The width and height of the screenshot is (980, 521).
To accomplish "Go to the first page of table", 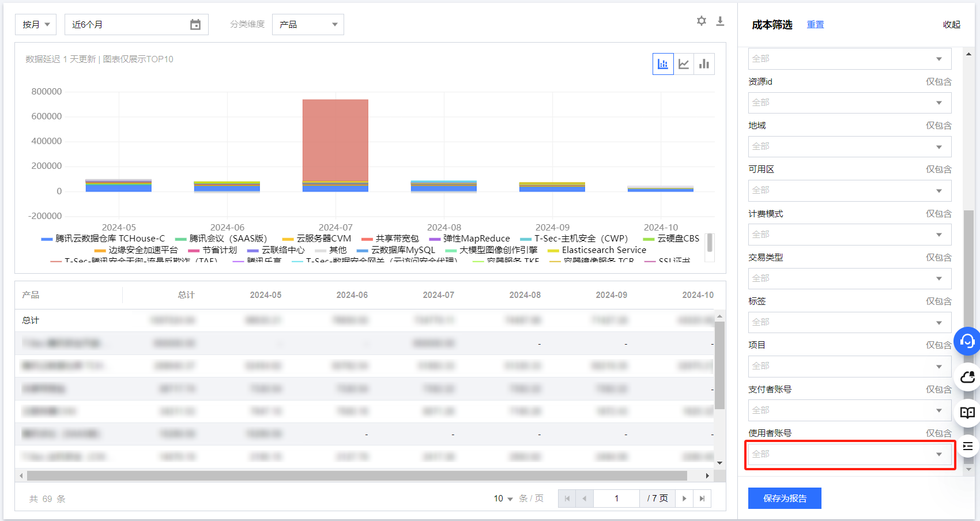I will [567, 499].
